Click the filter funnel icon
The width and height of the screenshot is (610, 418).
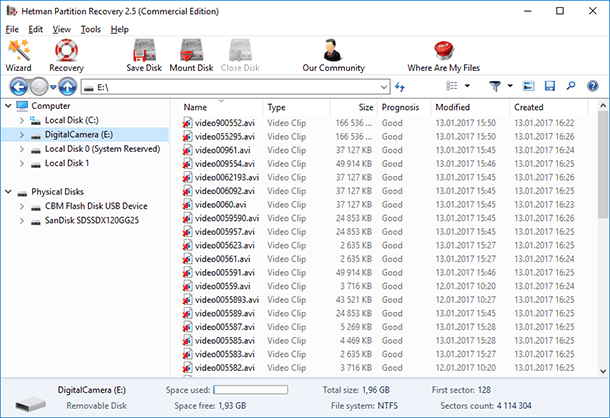pos(495,86)
